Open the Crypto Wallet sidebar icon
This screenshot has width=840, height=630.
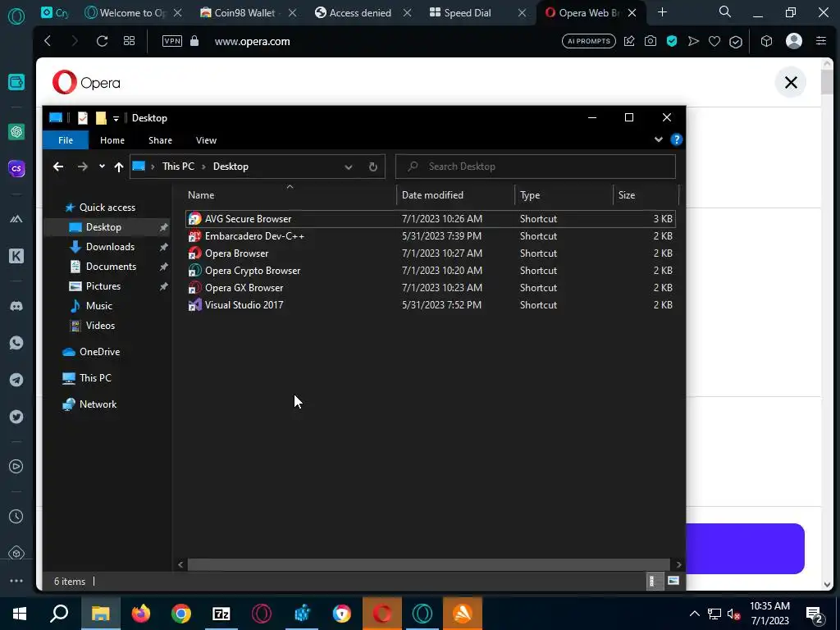point(16,82)
